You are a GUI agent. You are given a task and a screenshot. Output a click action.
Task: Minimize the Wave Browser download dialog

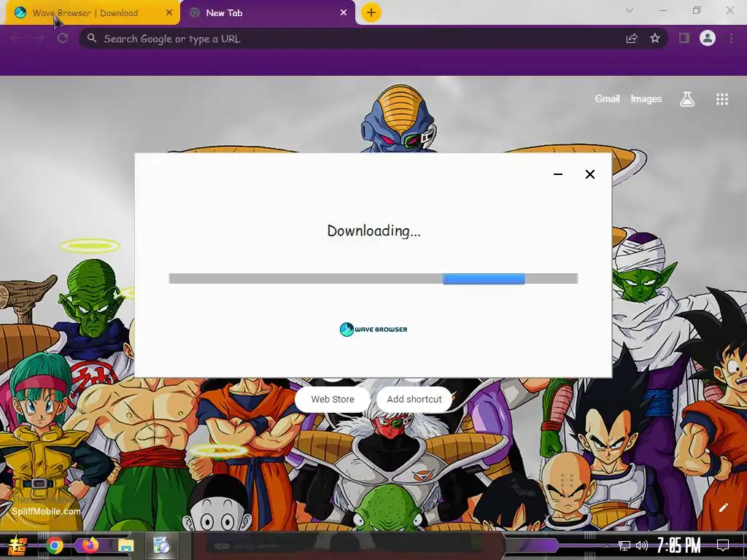[x=558, y=174]
